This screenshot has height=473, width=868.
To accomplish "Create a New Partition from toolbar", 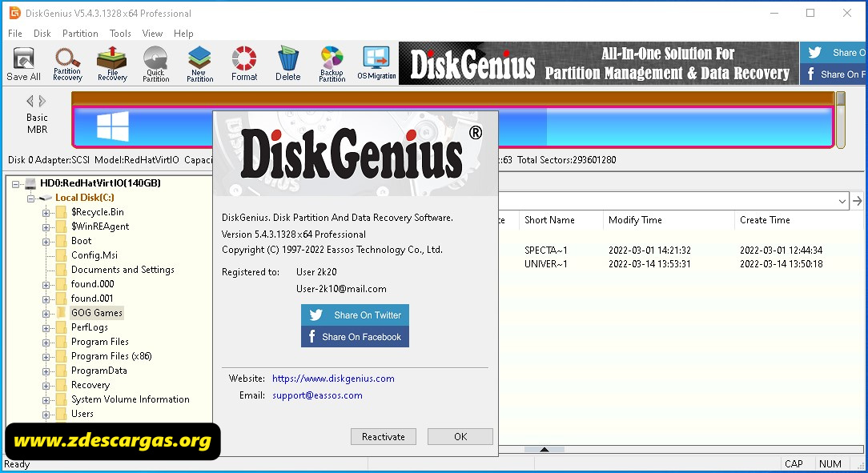I will click(x=200, y=63).
